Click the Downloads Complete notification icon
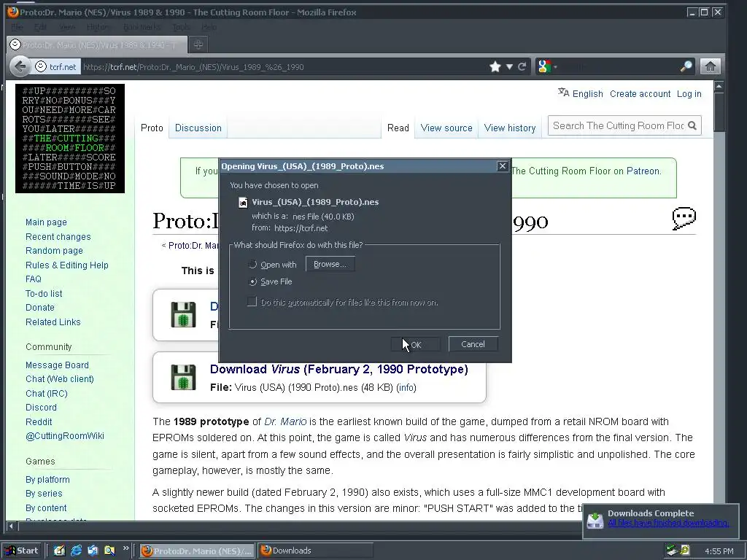 [x=595, y=519]
